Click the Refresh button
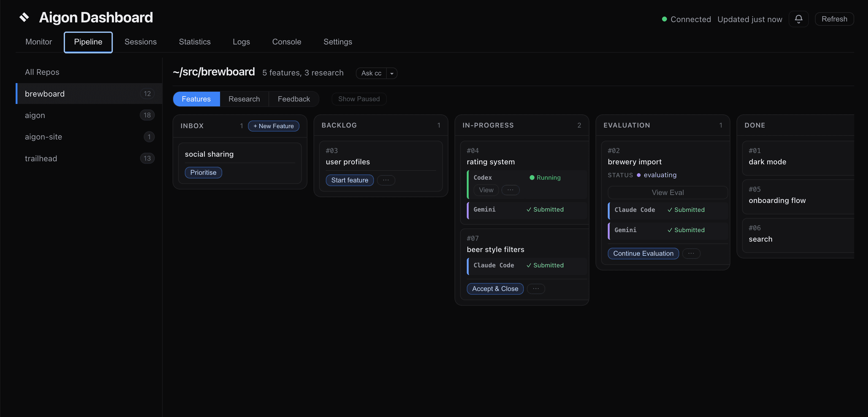Viewport: 868px width, 417px height. [x=834, y=19]
